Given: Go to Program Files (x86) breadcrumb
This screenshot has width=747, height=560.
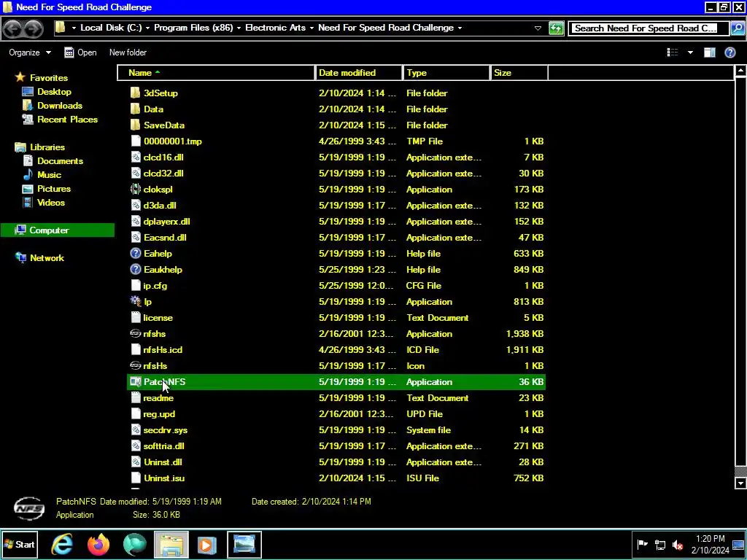Looking at the screenshot, I should 193,28.
